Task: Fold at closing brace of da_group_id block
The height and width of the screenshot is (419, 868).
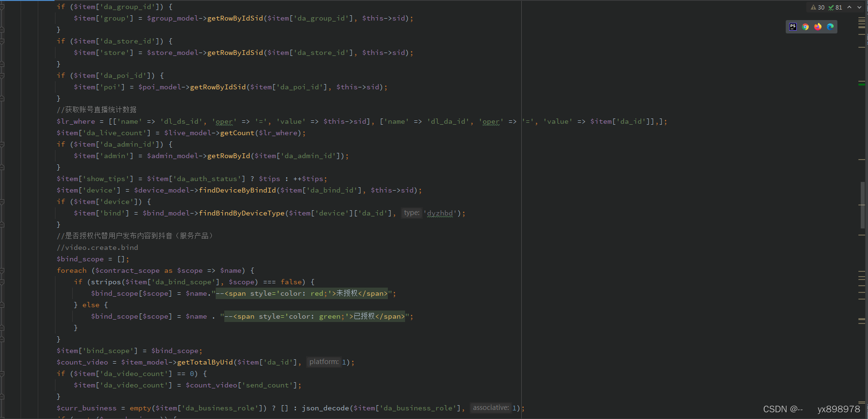Action: pyautogui.click(x=2, y=30)
